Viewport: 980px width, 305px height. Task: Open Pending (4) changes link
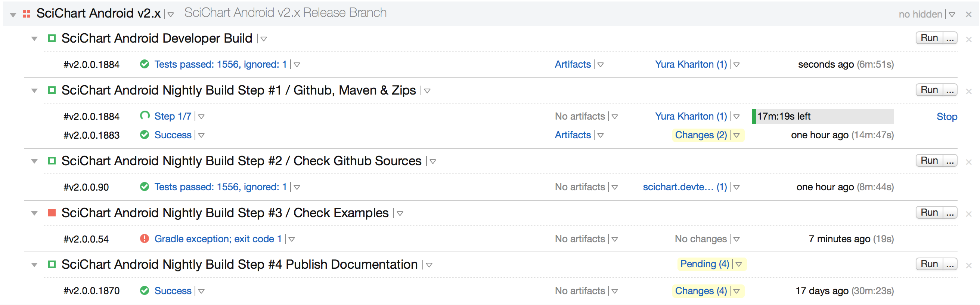(x=705, y=264)
